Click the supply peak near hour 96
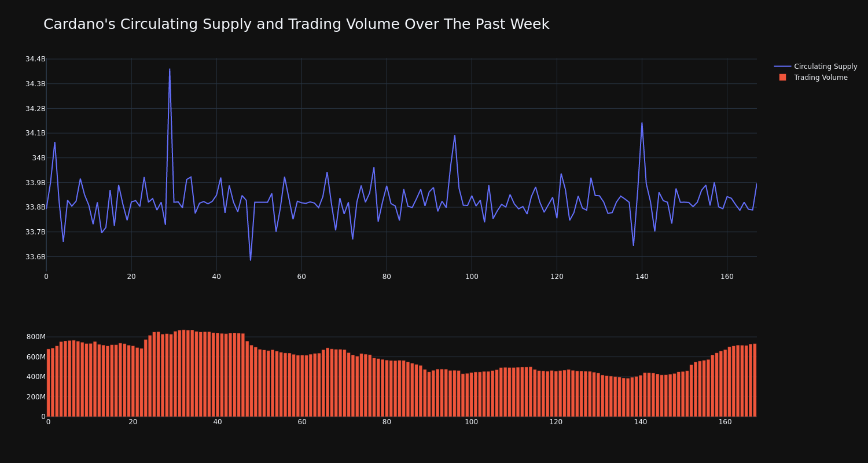 455,135
